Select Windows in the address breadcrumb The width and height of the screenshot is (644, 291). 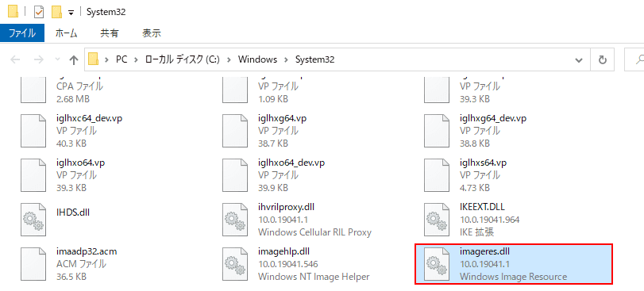[x=257, y=59]
